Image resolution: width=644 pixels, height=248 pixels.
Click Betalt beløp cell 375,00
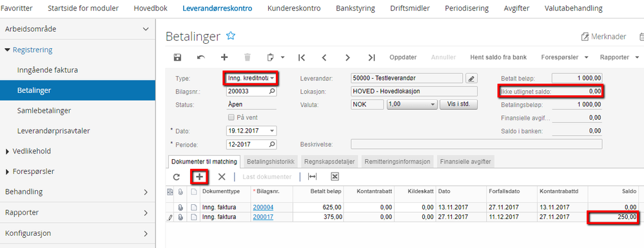(318, 218)
